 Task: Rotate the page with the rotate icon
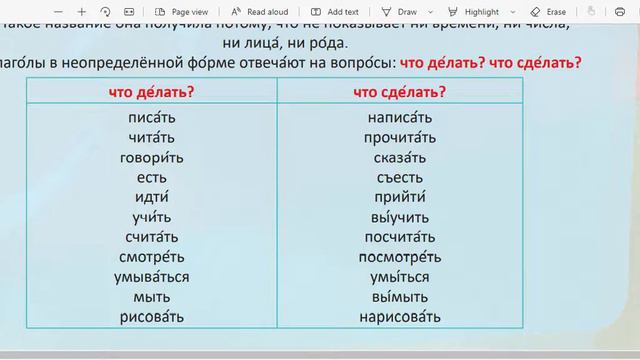coord(105,12)
